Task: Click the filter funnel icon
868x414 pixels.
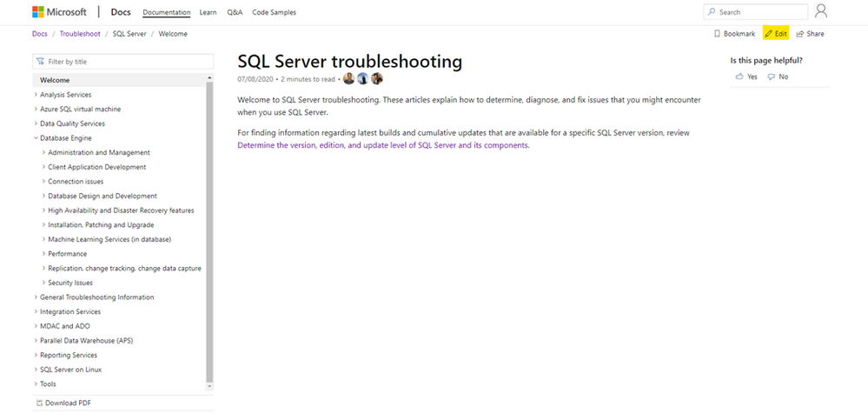Action: coord(41,62)
